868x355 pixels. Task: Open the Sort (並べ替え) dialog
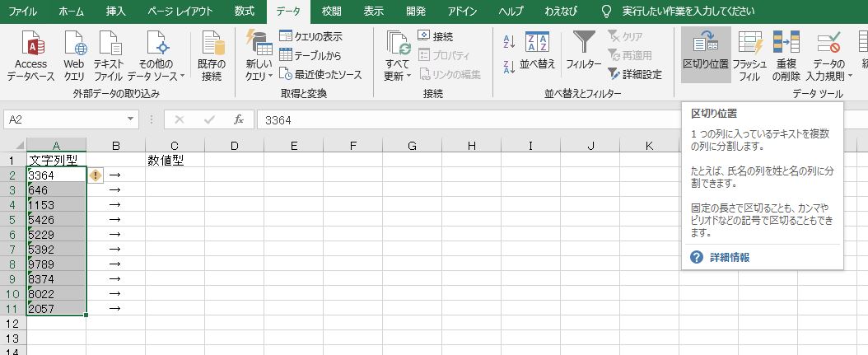[x=537, y=51]
